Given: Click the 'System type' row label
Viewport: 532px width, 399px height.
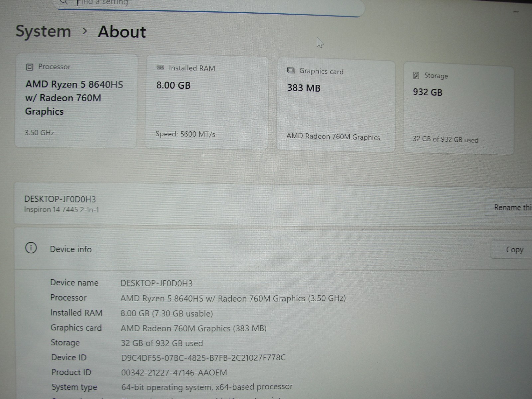Looking at the screenshot, I should click(74, 387).
